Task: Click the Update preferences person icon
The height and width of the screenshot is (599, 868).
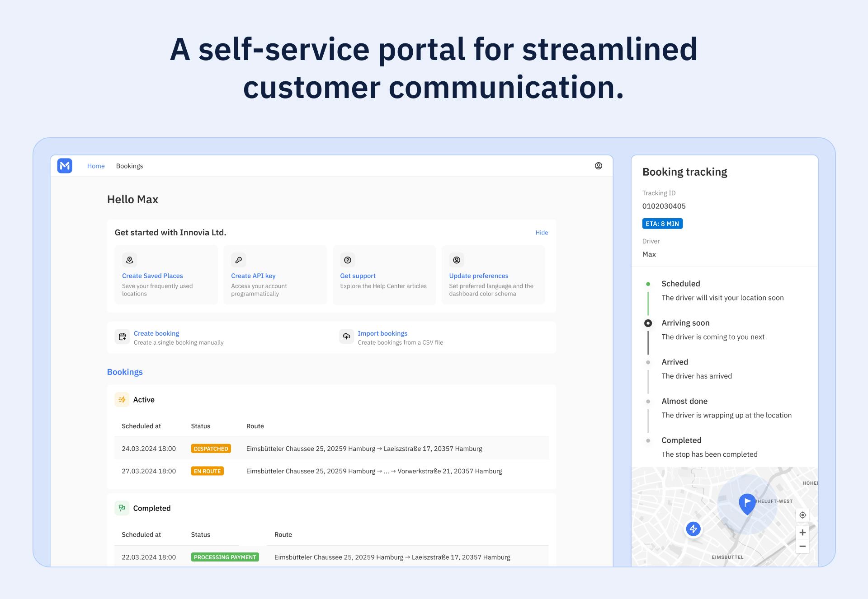Action: click(456, 260)
